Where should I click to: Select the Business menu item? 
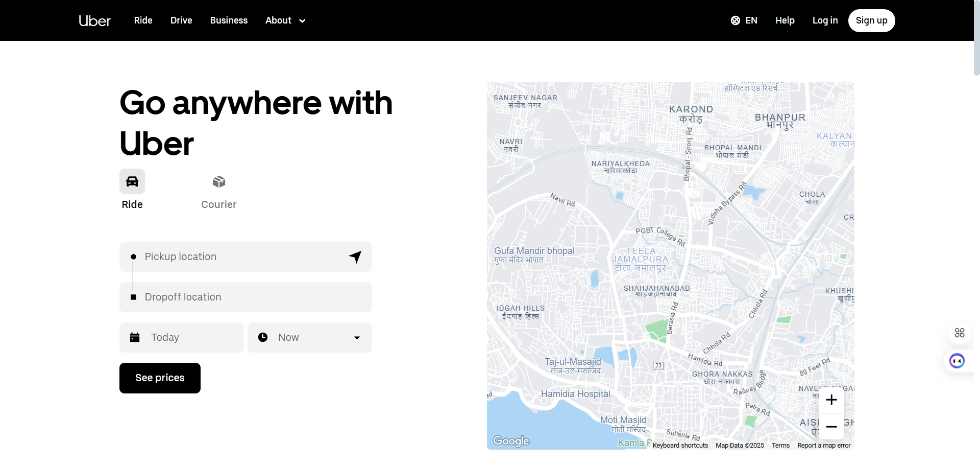pyautogui.click(x=228, y=20)
